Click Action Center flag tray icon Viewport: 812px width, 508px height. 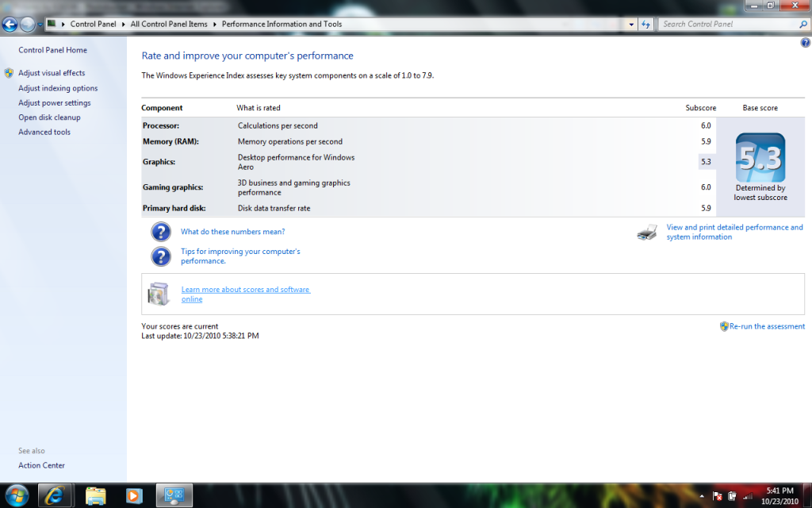point(717,496)
